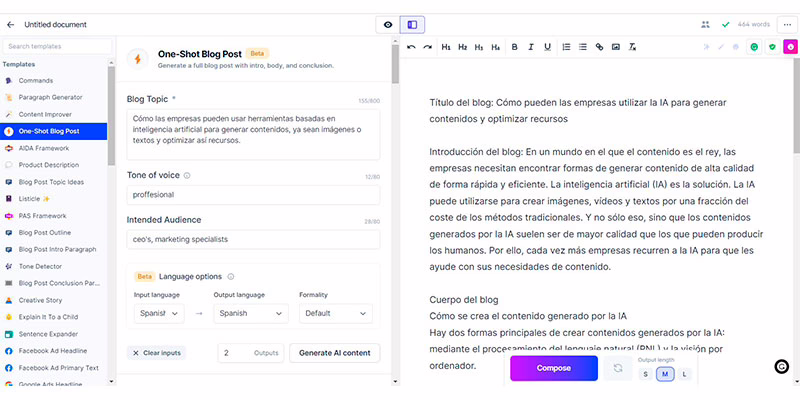The height and width of the screenshot is (400, 800).
Task: Click the insert image toolbar icon
Action: point(616,46)
